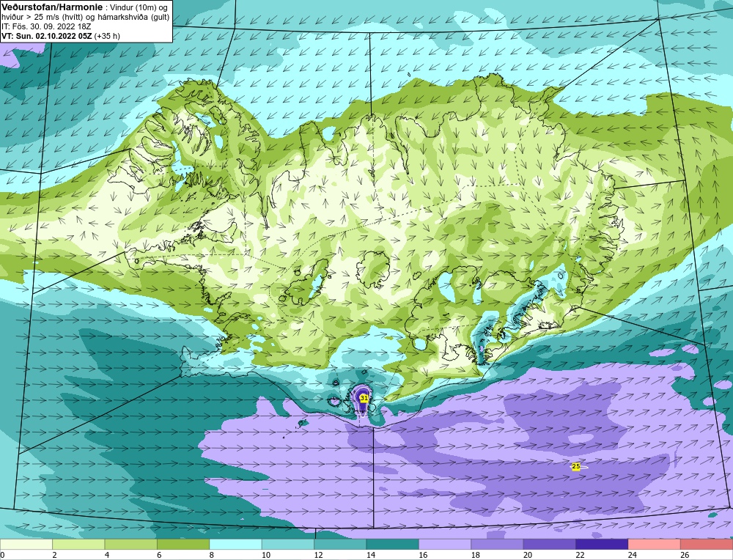Click the 0–2 m/s legend color swatch
Screen dimensions: 733x560
[26, 545]
